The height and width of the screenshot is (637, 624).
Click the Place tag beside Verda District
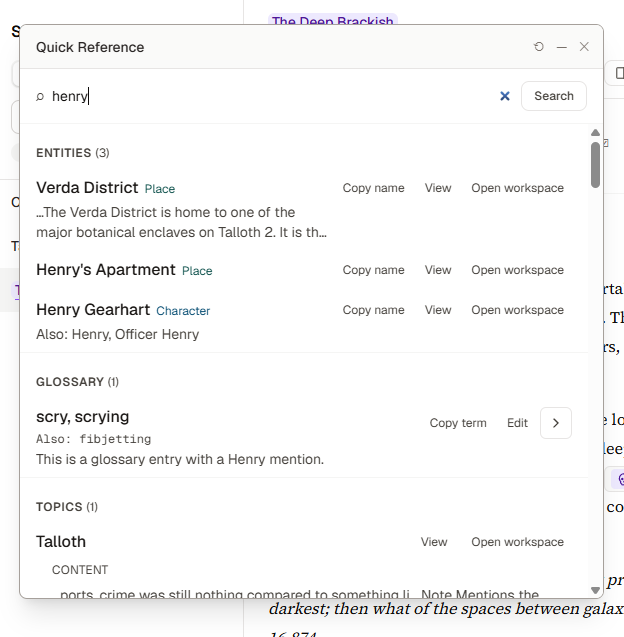(160, 189)
